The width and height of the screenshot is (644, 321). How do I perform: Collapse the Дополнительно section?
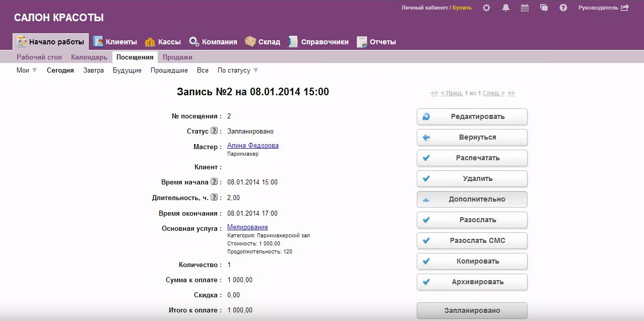point(472,199)
